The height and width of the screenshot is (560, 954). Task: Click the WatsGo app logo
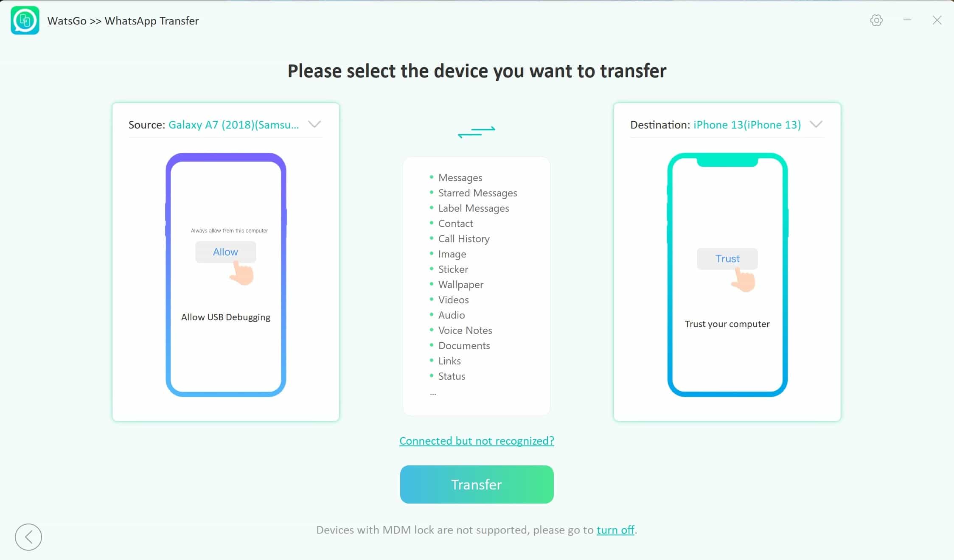coord(25,20)
